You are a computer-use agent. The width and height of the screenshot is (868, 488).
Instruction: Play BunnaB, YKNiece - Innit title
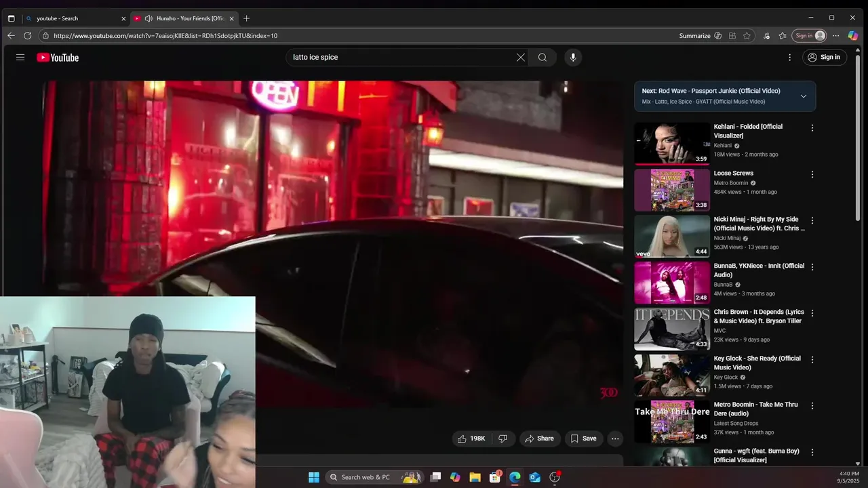click(759, 270)
